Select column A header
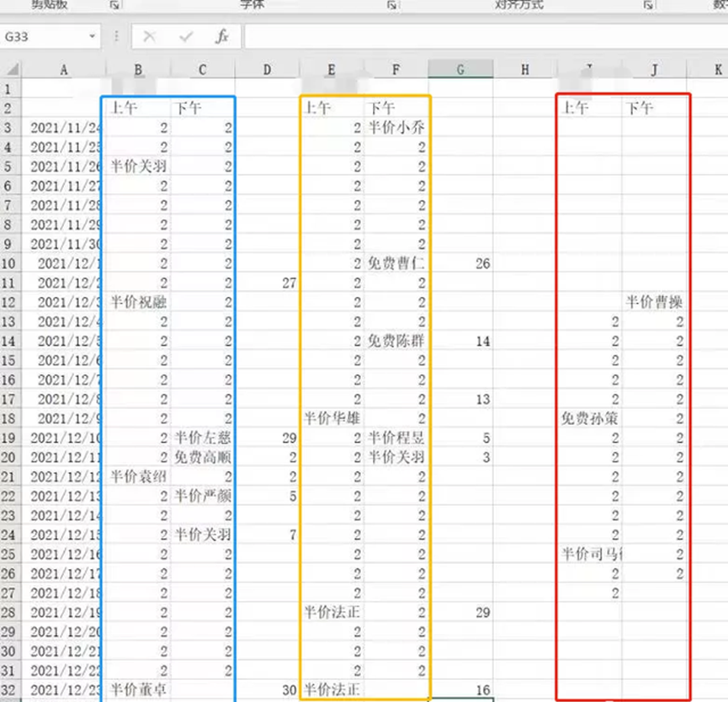Screen dimensions: 728x702 [x=64, y=70]
